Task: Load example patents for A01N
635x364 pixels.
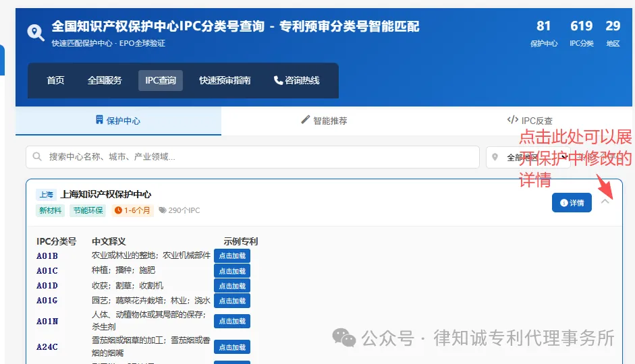Action: [232, 321]
